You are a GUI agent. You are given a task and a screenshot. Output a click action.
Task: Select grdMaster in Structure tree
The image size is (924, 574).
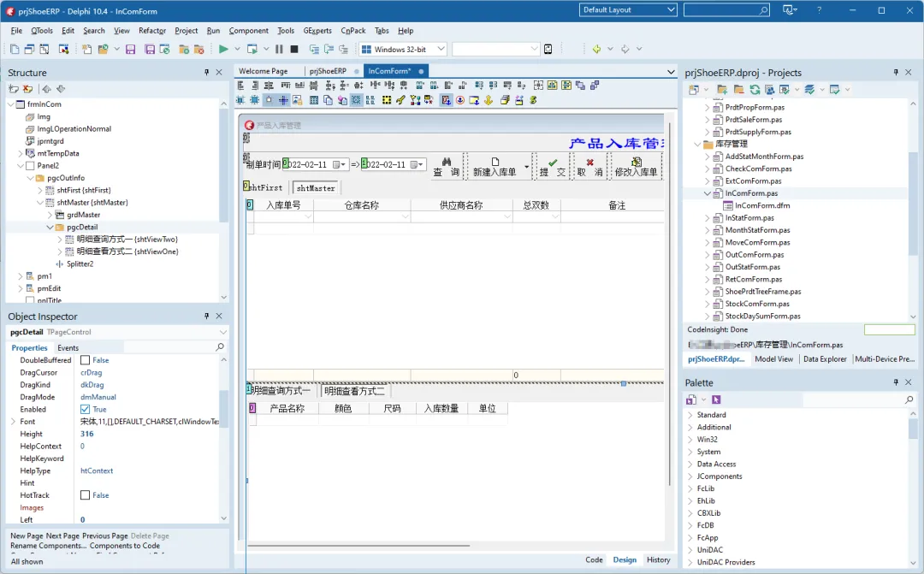click(83, 215)
